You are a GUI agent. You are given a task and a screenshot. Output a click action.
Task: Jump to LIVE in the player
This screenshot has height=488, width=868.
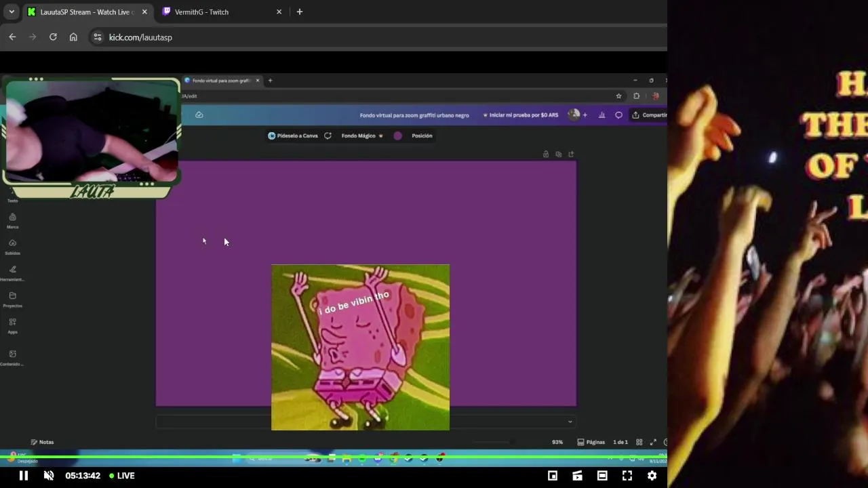(122, 476)
